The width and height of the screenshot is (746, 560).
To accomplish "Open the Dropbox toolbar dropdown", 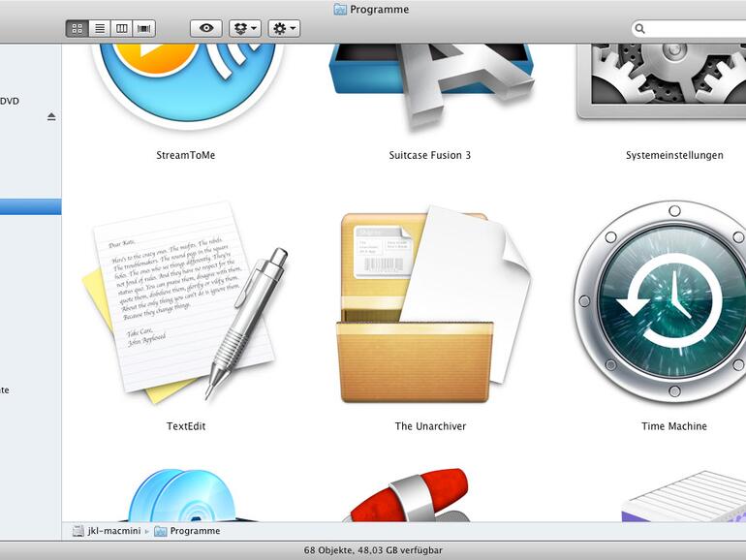I will (x=245, y=28).
